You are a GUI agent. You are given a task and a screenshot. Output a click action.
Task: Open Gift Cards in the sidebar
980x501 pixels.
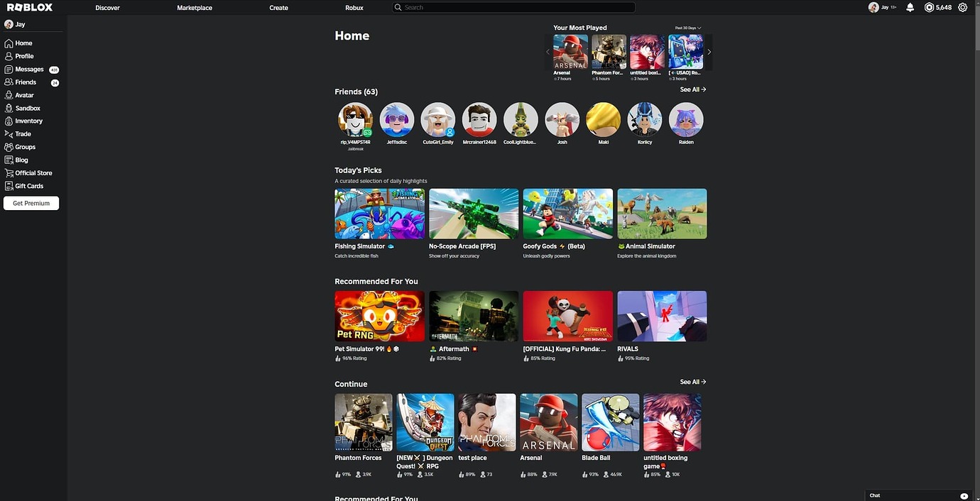pyautogui.click(x=24, y=186)
